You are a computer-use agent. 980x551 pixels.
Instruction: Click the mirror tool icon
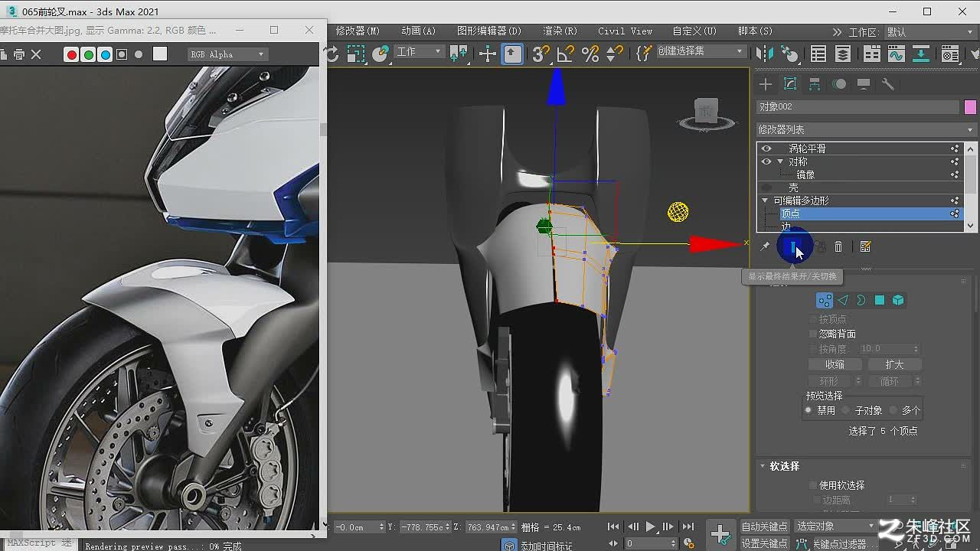click(x=764, y=54)
